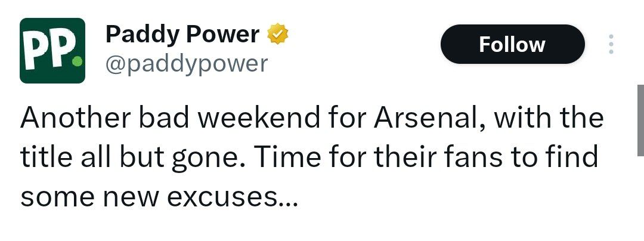
Task: Click the white PP letters in logo
Action: pos(47,50)
